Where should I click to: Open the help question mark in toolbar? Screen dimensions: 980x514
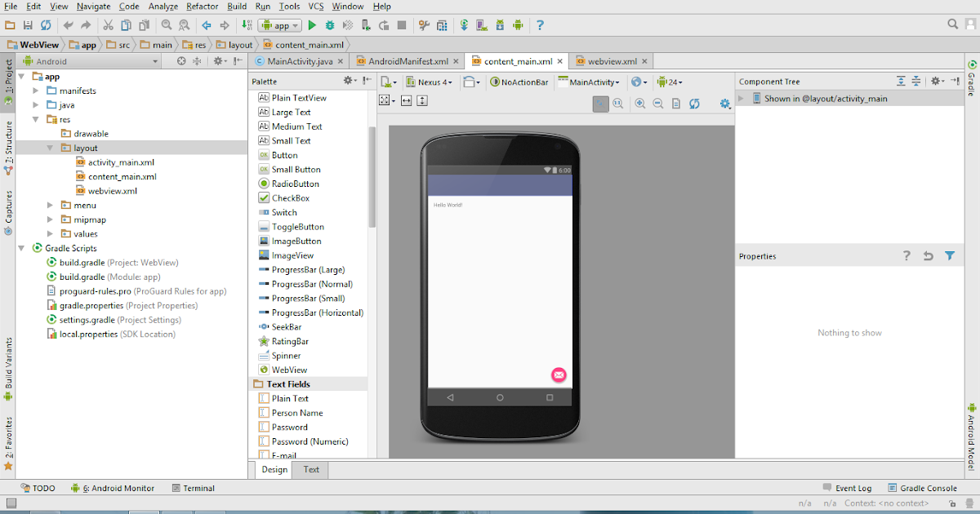click(540, 25)
